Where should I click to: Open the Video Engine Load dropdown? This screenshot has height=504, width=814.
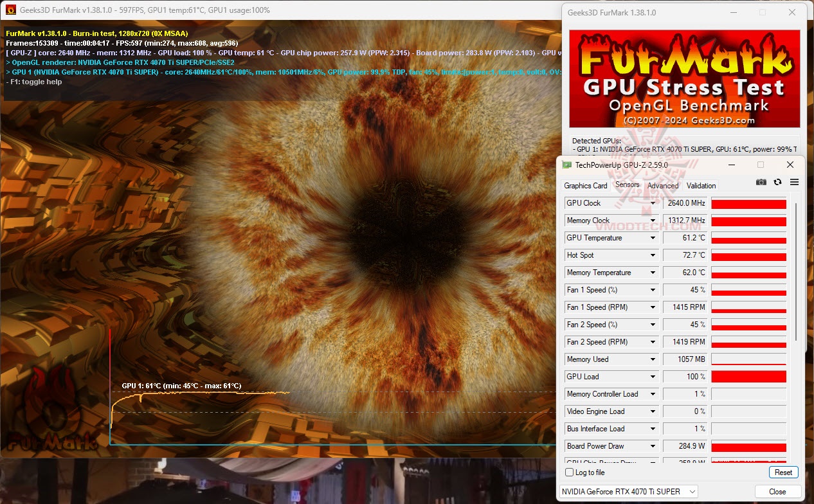click(653, 411)
